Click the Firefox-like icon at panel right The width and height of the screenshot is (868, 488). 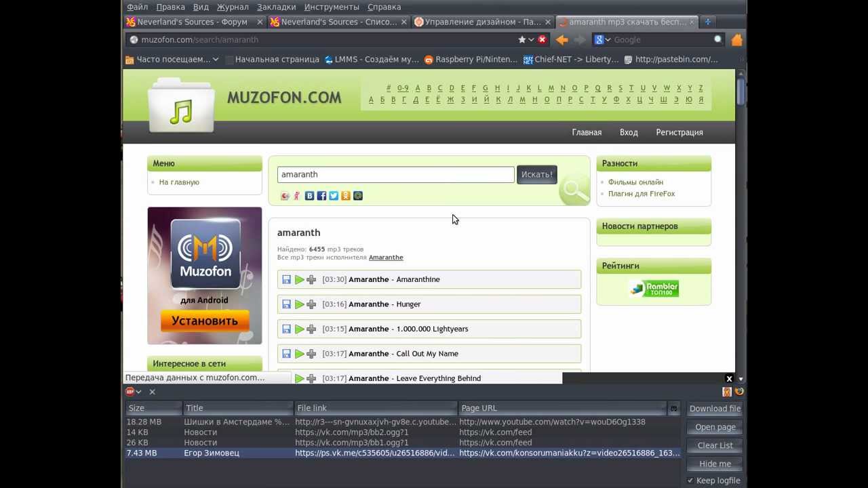click(x=739, y=392)
